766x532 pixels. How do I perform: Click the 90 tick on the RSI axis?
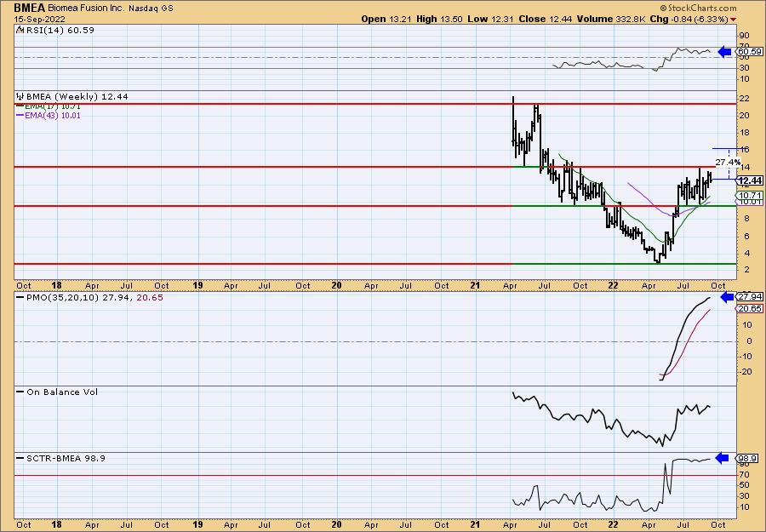click(x=744, y=35)
